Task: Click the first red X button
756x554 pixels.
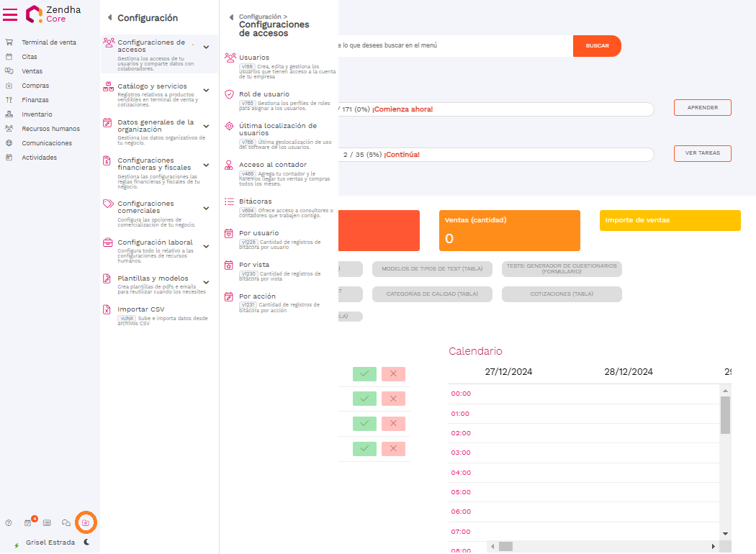Action: [393, 374]
